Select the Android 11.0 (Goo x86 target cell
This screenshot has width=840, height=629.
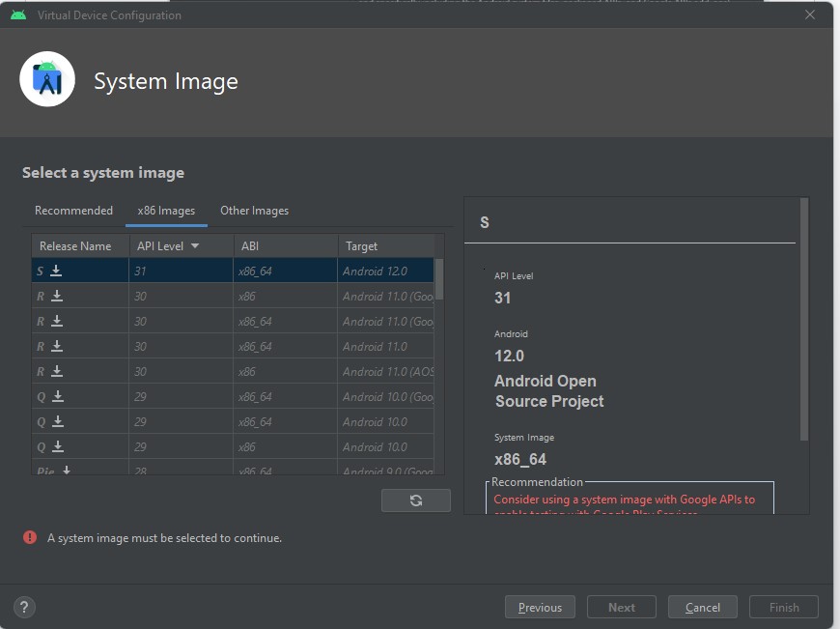click(385, 296)
